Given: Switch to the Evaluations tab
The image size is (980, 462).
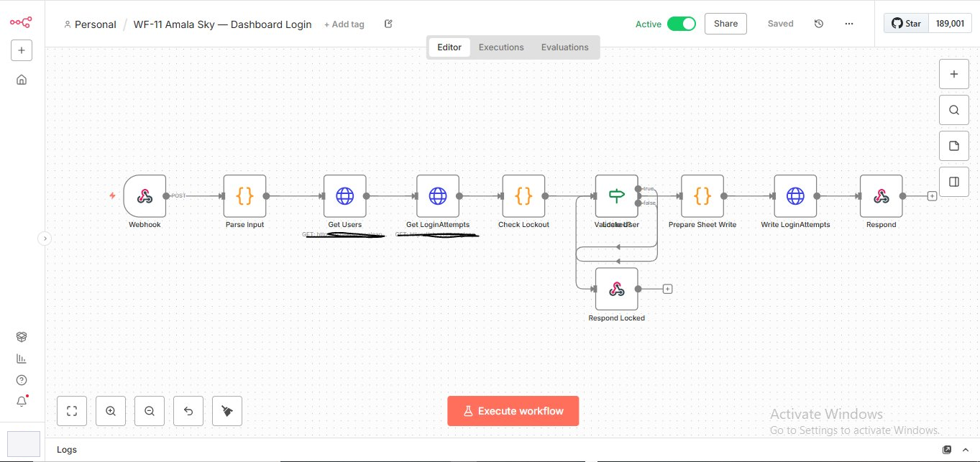Looking at the screenshot, I should [x=565, y=47].
